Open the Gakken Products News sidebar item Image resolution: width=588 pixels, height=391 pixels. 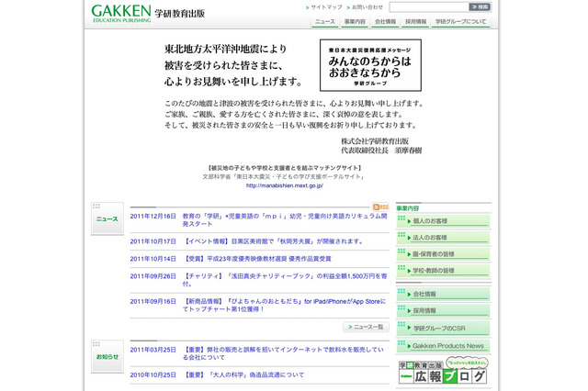click(446, 345)
